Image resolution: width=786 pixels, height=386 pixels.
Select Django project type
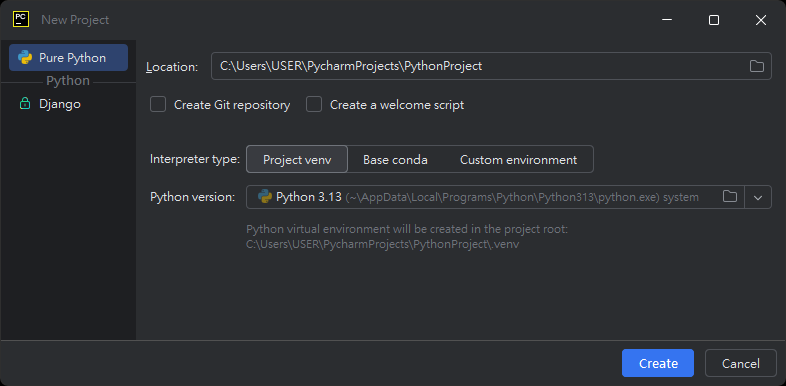point(68,104)
